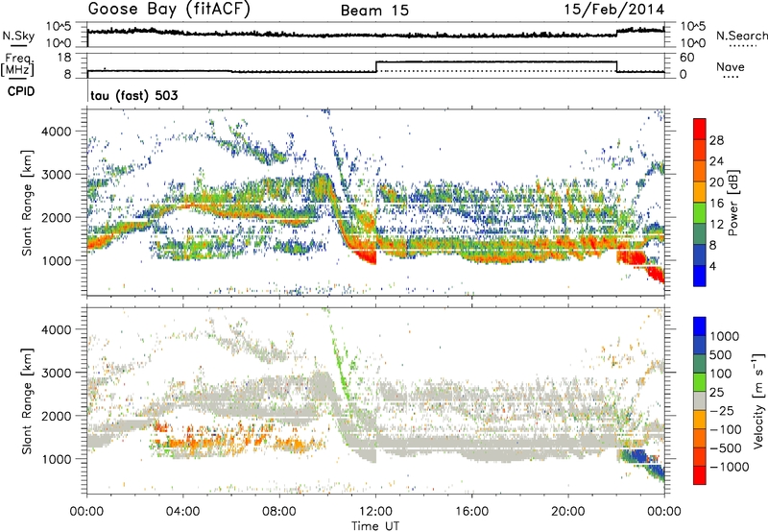Click the "16" label on power colorbar
768x532 pixels.
[x=716, y=204]
